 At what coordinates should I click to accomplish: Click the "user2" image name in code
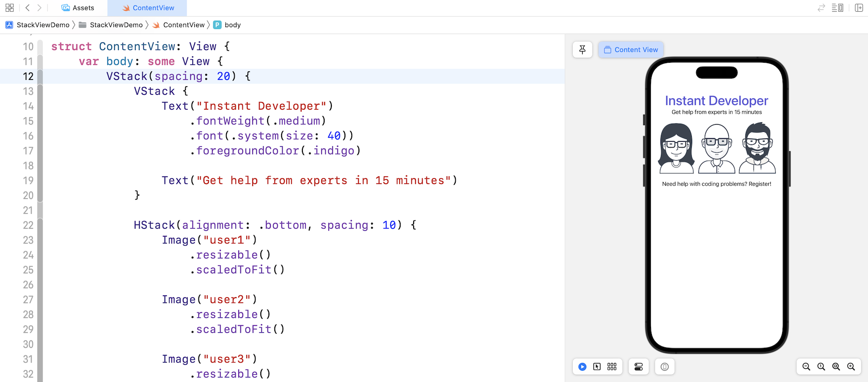coord(227,300)
